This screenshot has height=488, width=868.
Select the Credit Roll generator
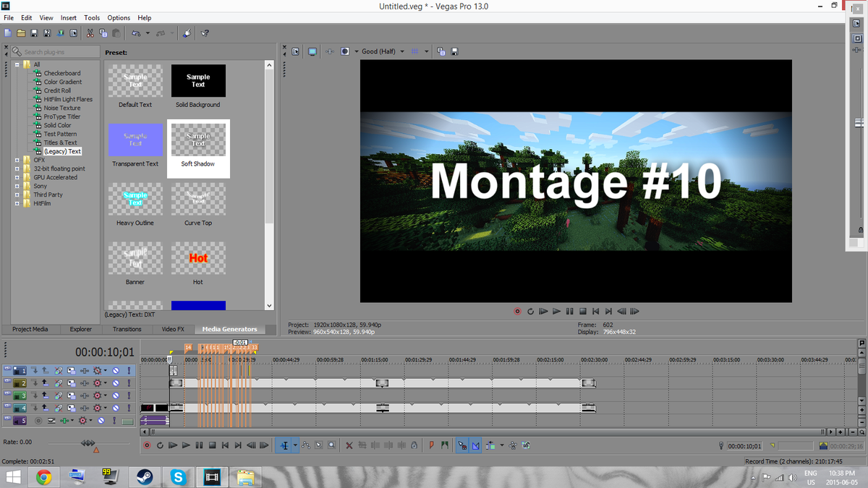[57, 90]
